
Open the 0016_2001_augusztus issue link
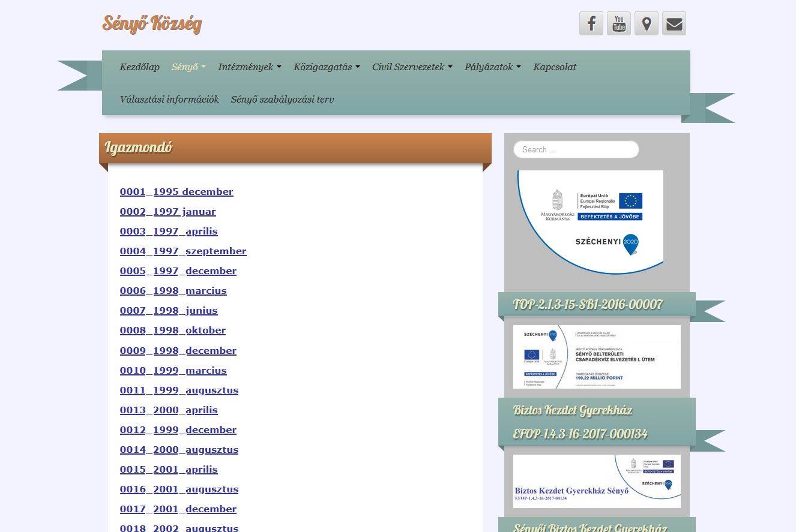point(179,489)
